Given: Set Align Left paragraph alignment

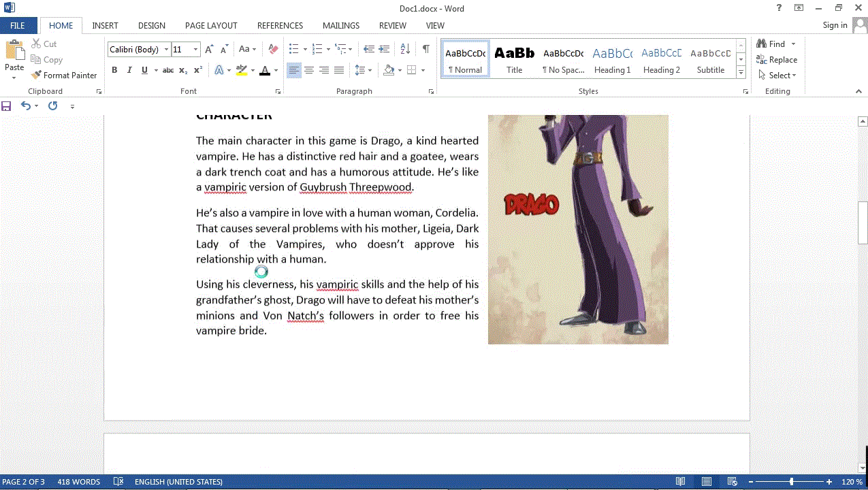Looking at the screenshot, I should tap(294, 70).
